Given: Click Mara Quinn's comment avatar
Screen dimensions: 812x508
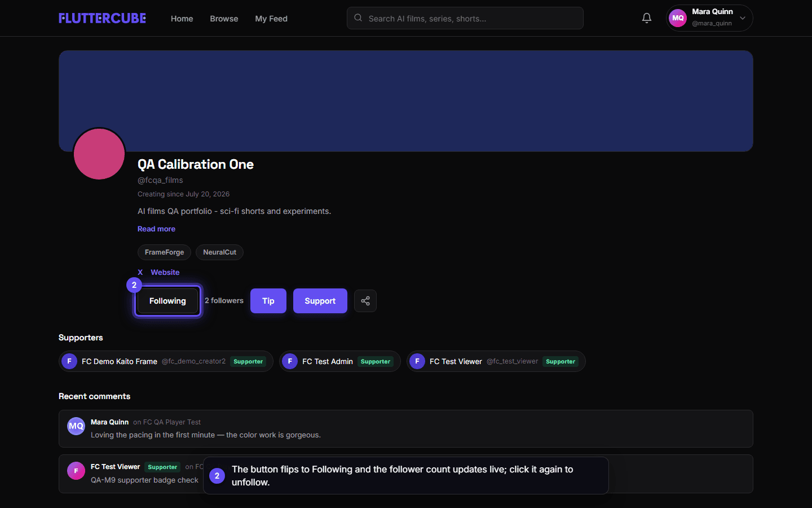Looking at the screenshot, I should [x=76, y=426].
